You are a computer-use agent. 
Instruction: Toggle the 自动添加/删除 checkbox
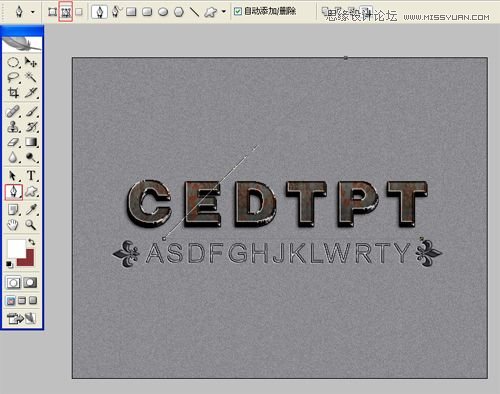point(238,12)
